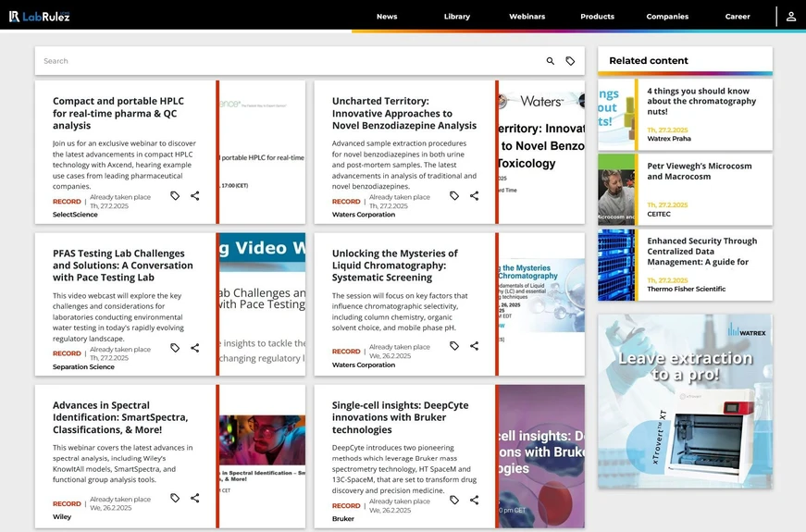Click the PFAS Video Webcast preview image

(262, 304)
